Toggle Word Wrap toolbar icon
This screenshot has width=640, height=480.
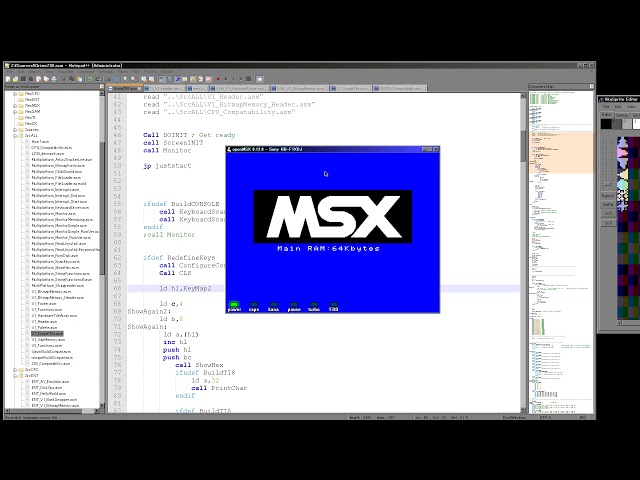coord(162,79)
